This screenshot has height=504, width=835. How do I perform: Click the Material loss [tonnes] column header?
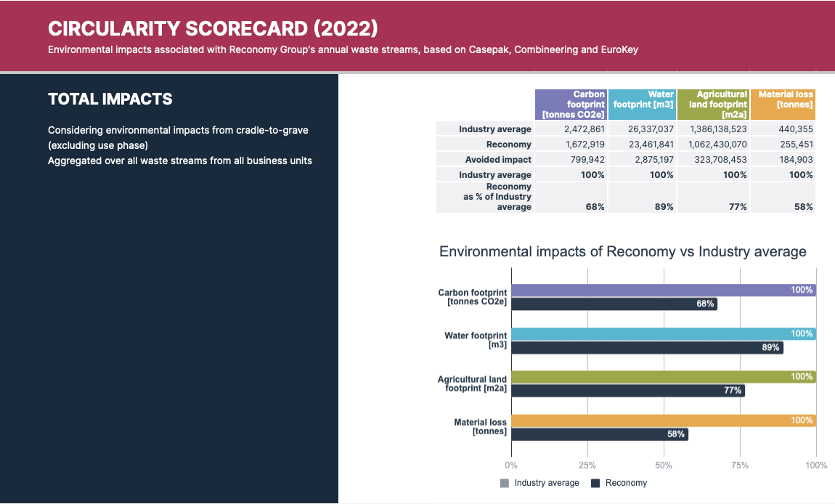point(783,105)
